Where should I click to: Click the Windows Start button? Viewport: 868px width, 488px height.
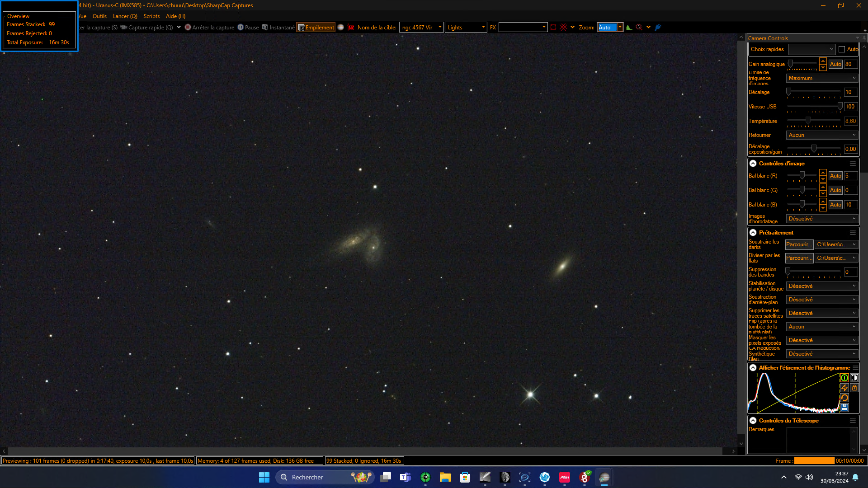264,477
